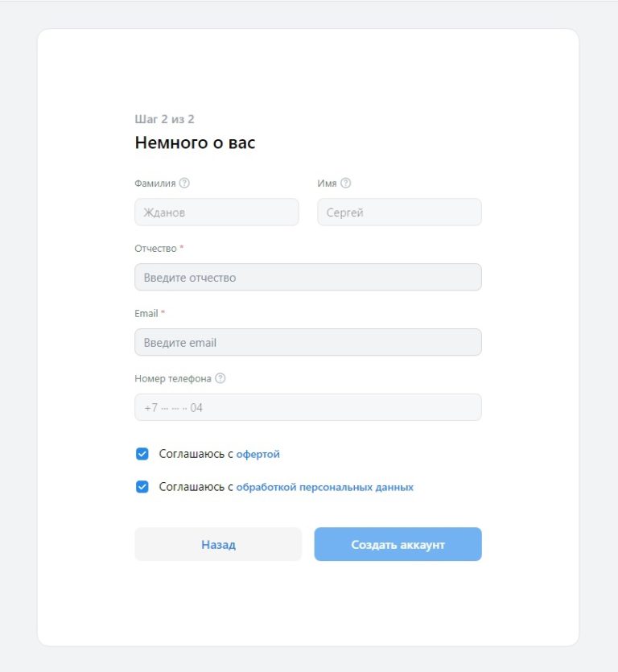Click the Немного о вас heading
618x672 pixels.
point(195,143)
